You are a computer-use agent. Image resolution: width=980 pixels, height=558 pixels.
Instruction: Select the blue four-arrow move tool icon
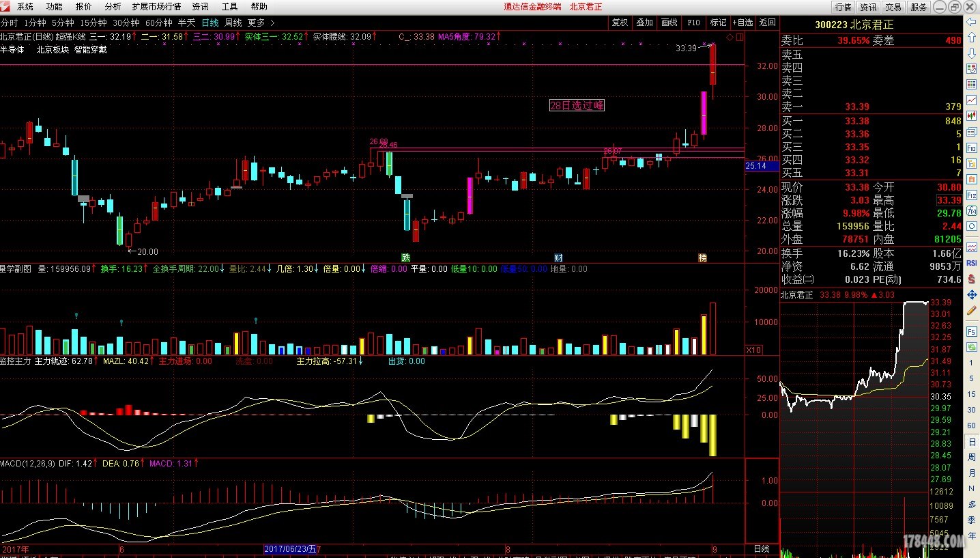coord(972,294)
